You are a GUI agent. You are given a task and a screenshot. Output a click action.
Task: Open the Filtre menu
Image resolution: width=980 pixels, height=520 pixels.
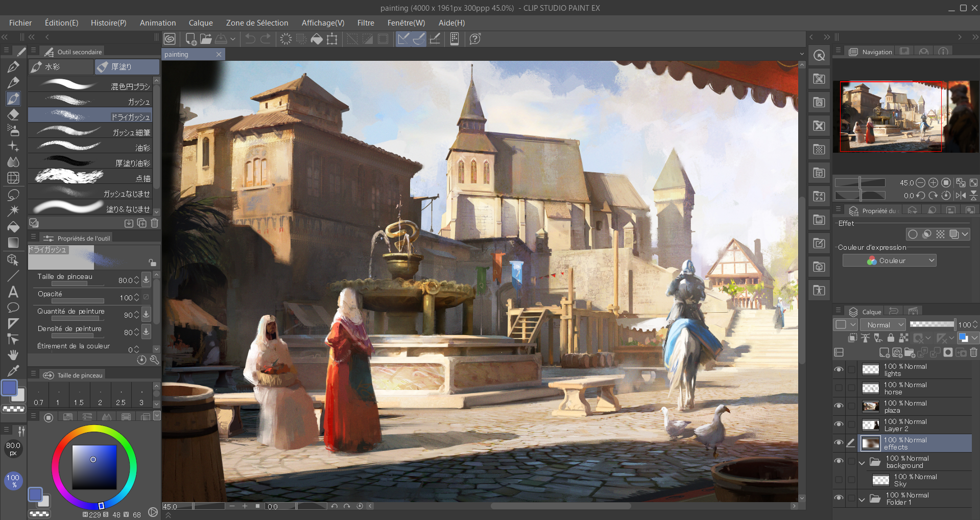click(x=366, y=23)
